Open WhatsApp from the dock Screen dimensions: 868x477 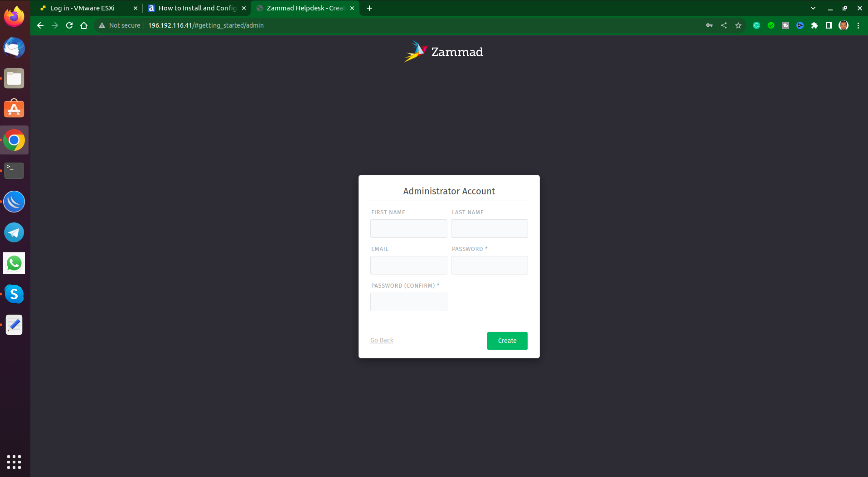pos(14,263)
